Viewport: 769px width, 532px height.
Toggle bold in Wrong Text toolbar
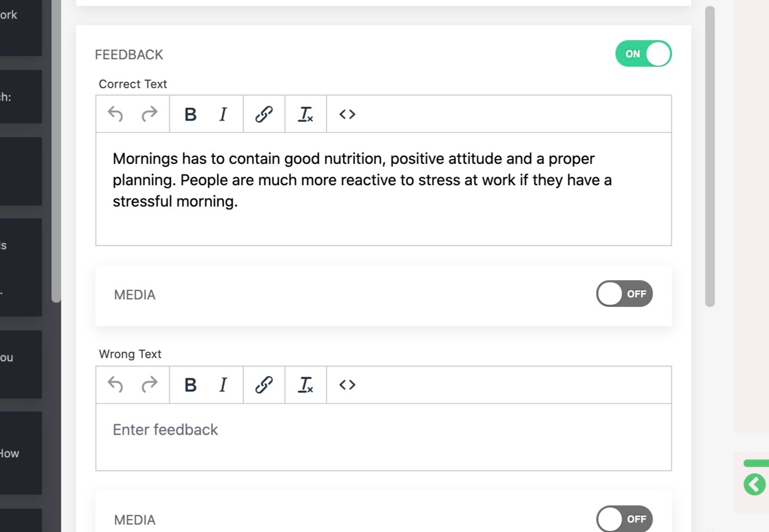190,385
